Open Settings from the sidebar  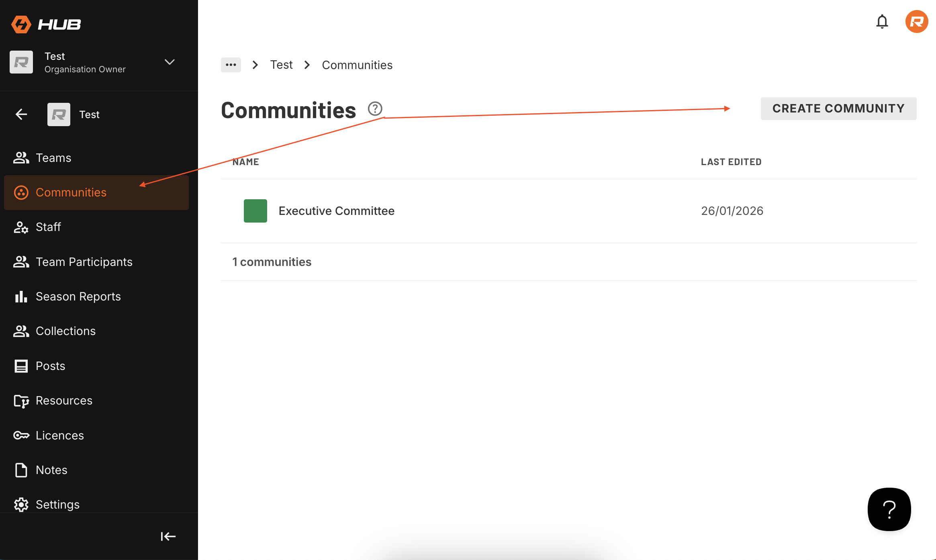point(57,505)
